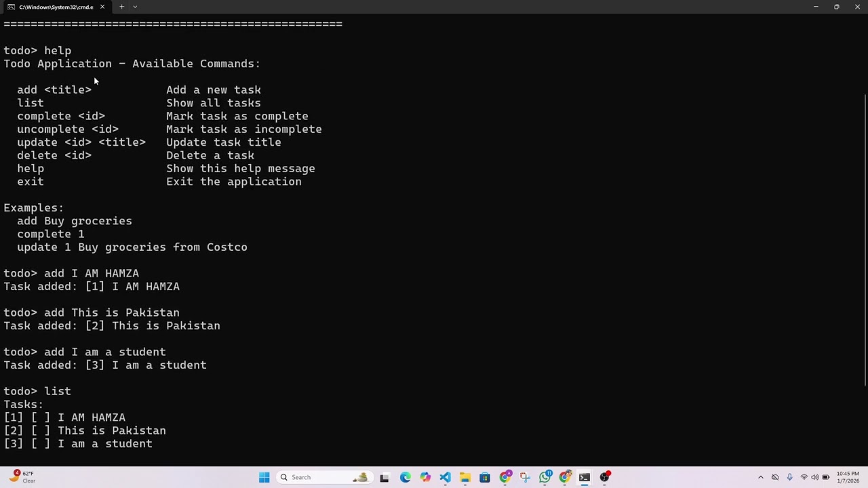The image size is (868, 488).
Task: Click 'uncomplete <id>' command text
Action: click(68, 129)
